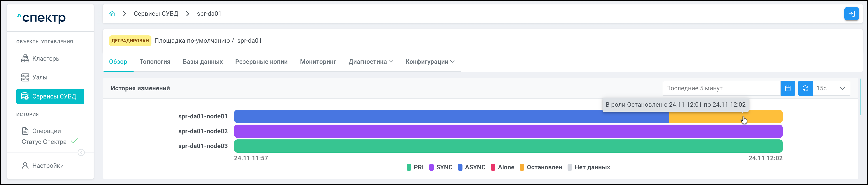Click the Сервисы СУБД breadcrumb link
This screenshot has height=185, width=868.
coord(156,14)
